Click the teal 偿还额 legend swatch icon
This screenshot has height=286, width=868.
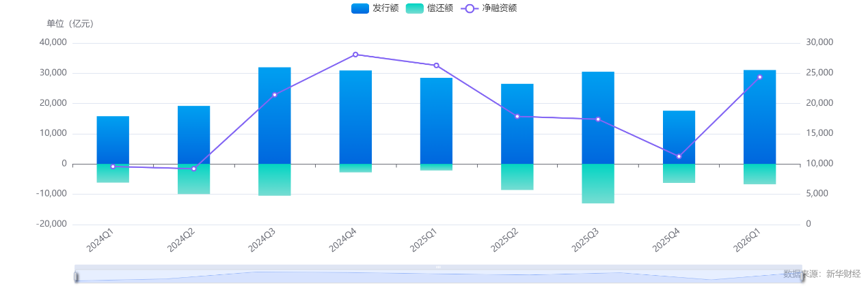[x=415, y=8]
